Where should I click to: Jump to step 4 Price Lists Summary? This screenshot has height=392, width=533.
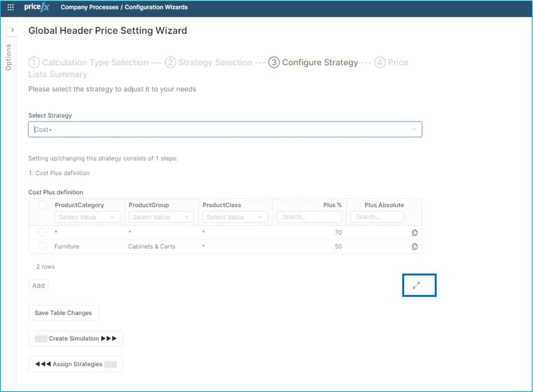(391, 62)
